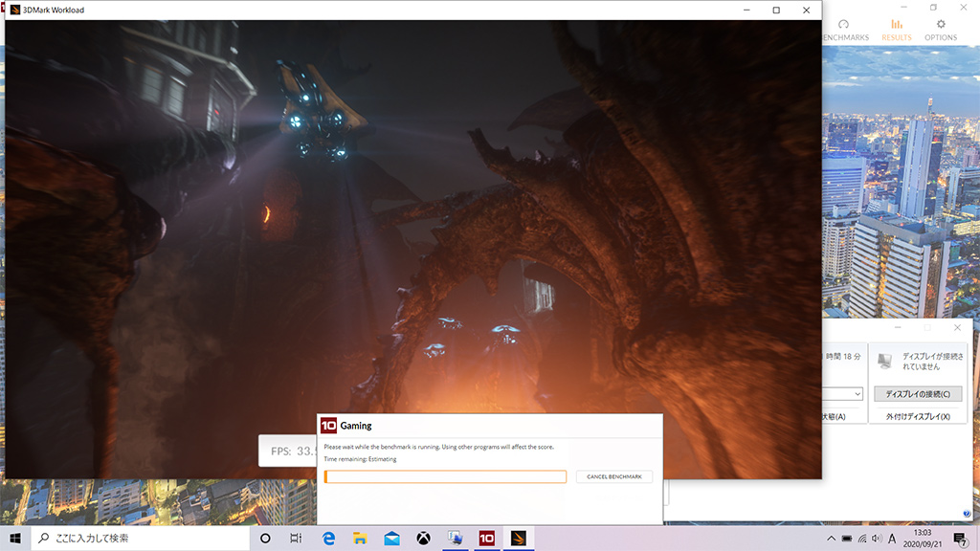Open the Mail app from the taskbar

click(391, 538)
